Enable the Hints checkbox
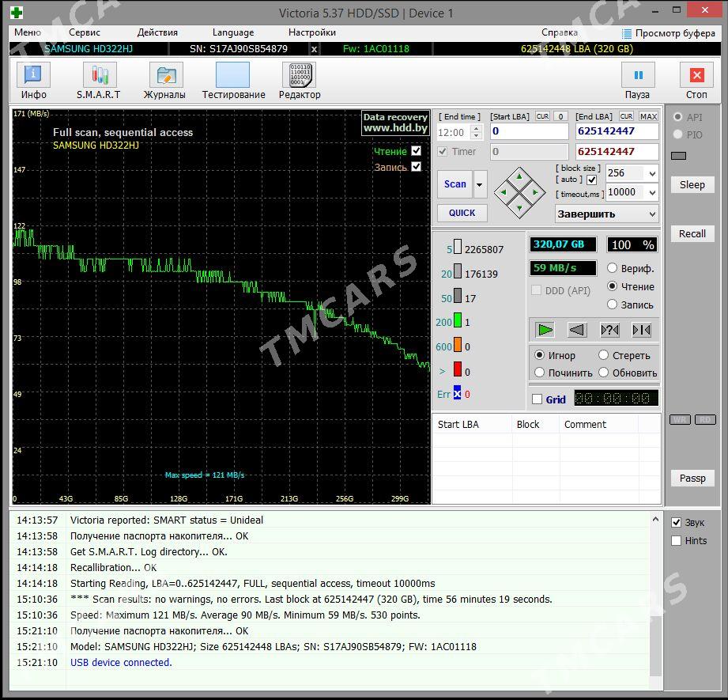The height and width of the screenshot is (700, 728). pyautogui.click(x=677, y=541)
